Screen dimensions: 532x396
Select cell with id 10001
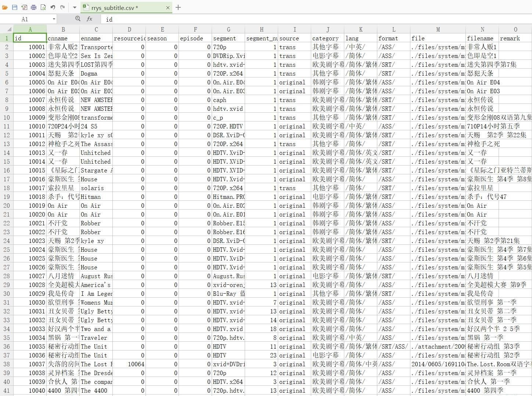[x=30, y=47]
